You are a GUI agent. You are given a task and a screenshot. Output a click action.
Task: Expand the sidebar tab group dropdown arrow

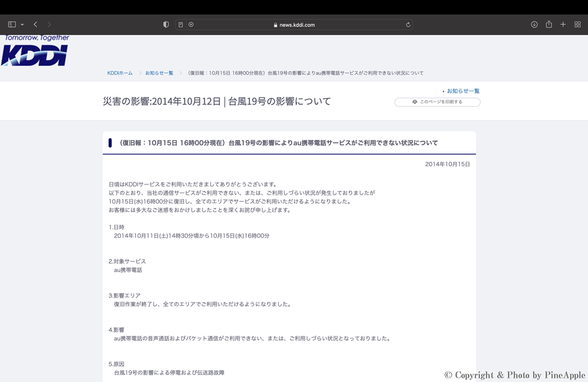click(22, 25)
